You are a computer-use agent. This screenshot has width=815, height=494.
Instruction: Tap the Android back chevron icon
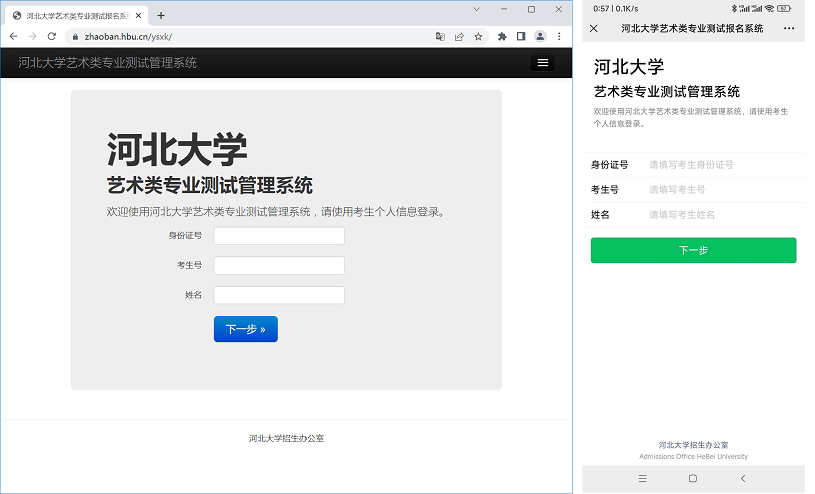click(743, 478)
